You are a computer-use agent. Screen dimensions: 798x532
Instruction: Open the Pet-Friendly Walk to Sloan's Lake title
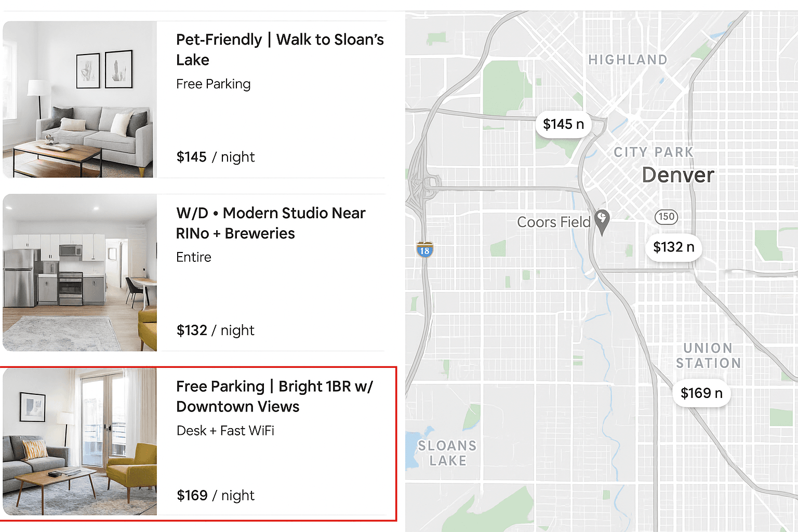pyautogui.click(x=280, y=49)
